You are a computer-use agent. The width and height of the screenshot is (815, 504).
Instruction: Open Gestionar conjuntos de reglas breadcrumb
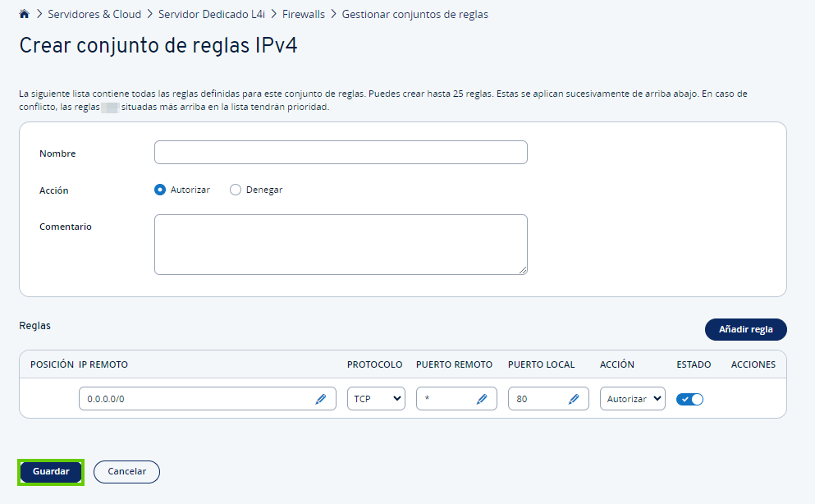[414, 14]
